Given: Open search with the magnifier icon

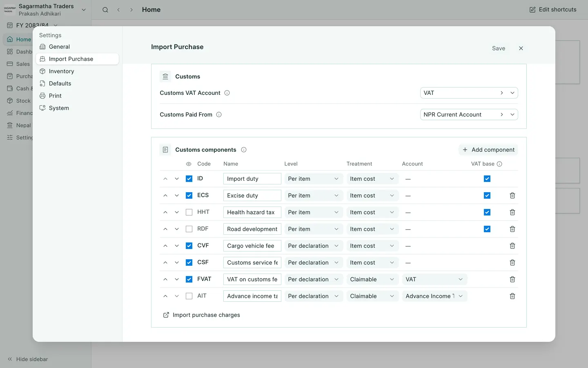Looking at the screenshot, I should tap(105, 10).
